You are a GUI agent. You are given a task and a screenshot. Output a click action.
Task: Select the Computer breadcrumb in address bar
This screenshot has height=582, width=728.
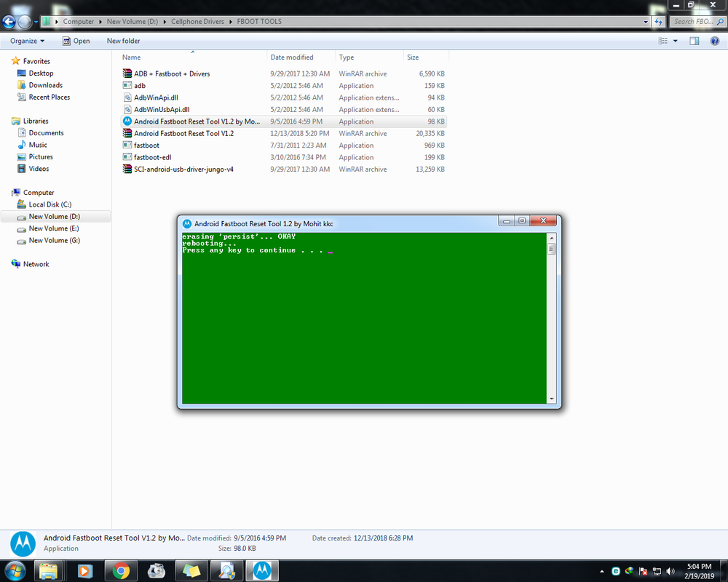[x=79, y=21]
